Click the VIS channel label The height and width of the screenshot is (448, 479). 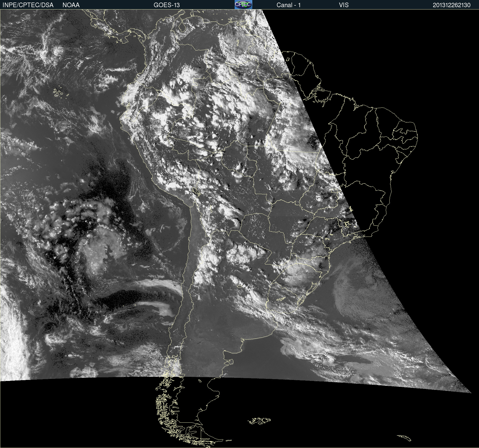[x=344, y=5]
